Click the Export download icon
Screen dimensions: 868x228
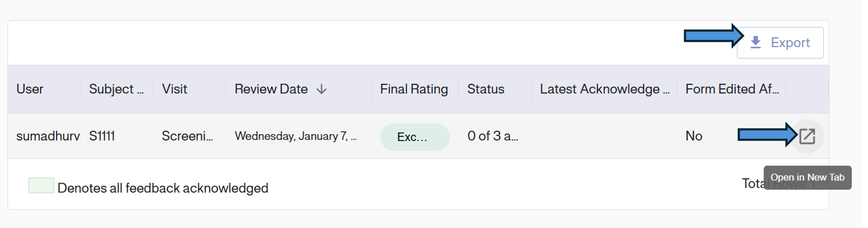(756, 43)
